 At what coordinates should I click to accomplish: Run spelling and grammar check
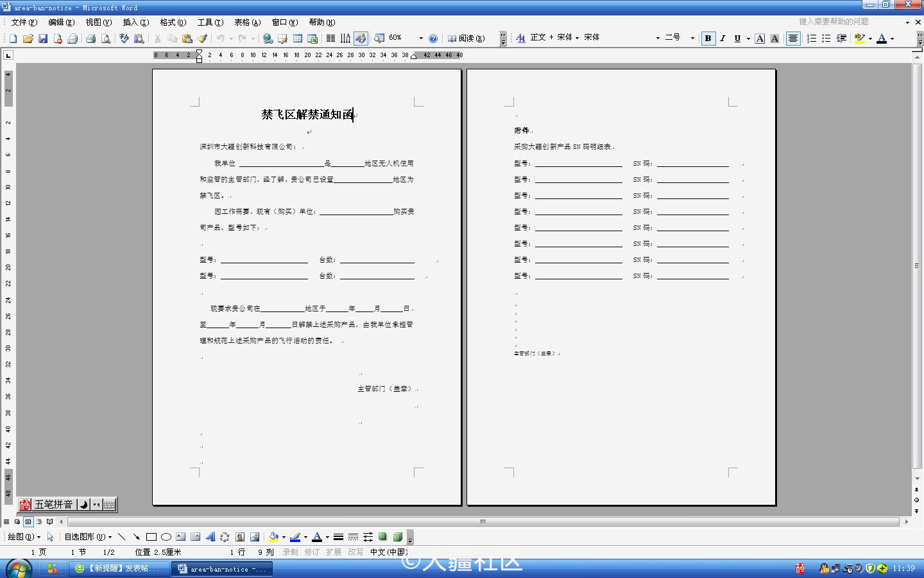pos(124,39)
